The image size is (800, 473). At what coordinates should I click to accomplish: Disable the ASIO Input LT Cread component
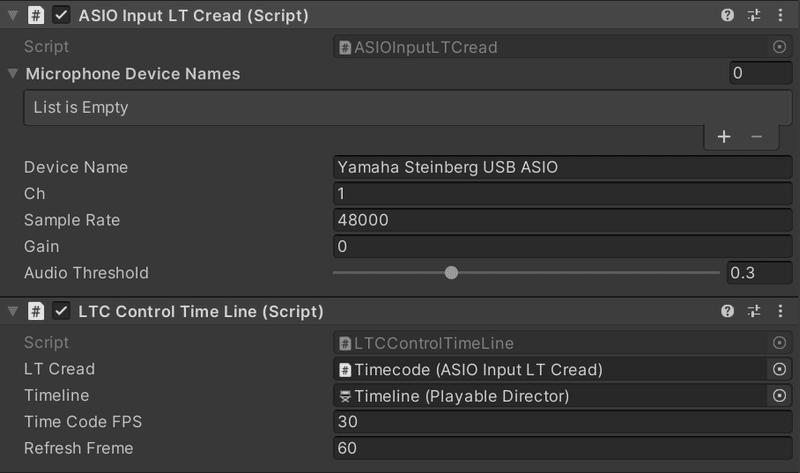point(62,16)
